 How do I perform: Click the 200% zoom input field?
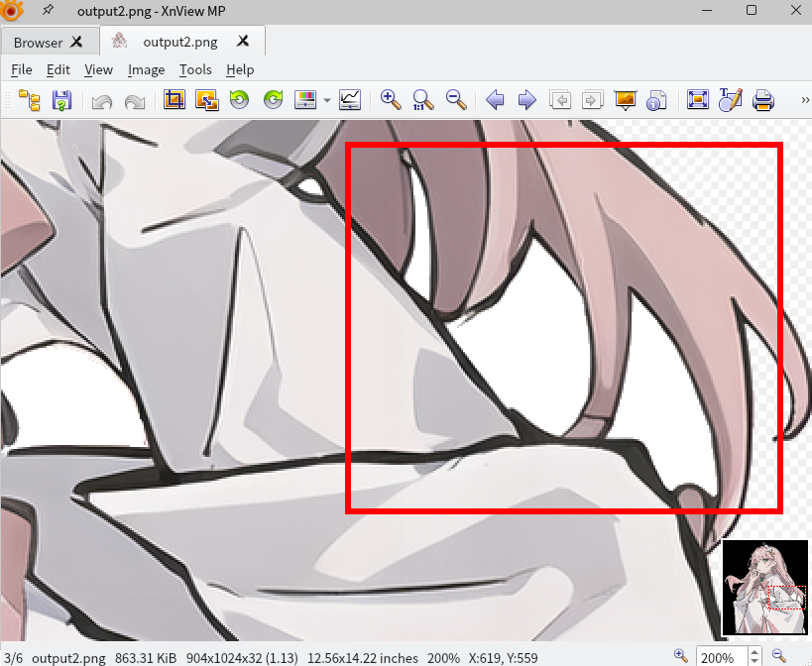point(722,658)
